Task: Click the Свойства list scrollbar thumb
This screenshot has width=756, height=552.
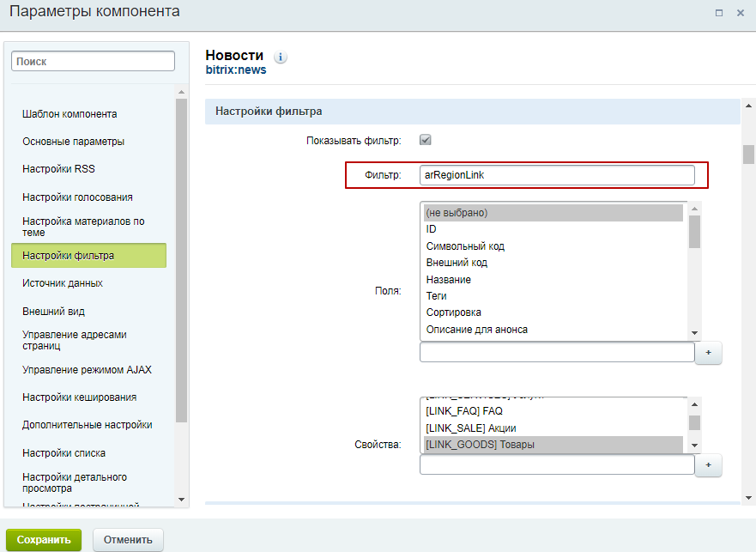Action: [695, 422]
